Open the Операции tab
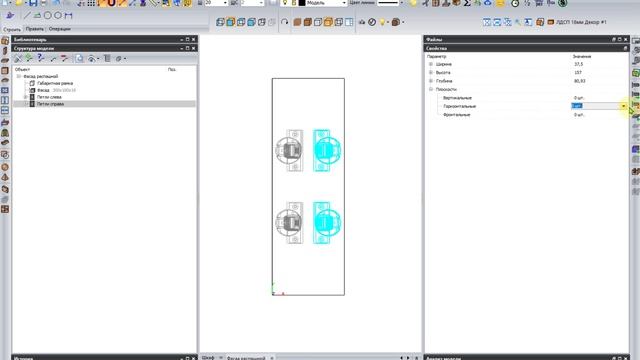Screen dimensions: 640x360 (x=60, y=29)
